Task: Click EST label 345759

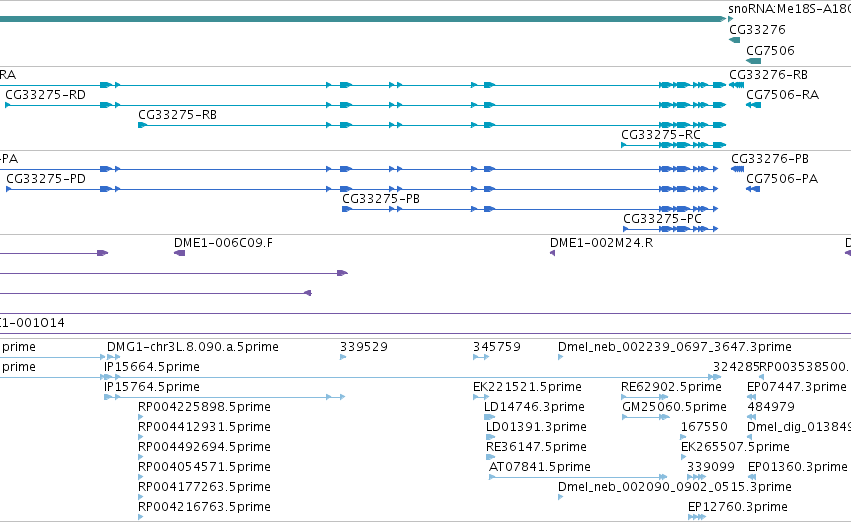Action: pyautogui.click(x=497, y=347)
